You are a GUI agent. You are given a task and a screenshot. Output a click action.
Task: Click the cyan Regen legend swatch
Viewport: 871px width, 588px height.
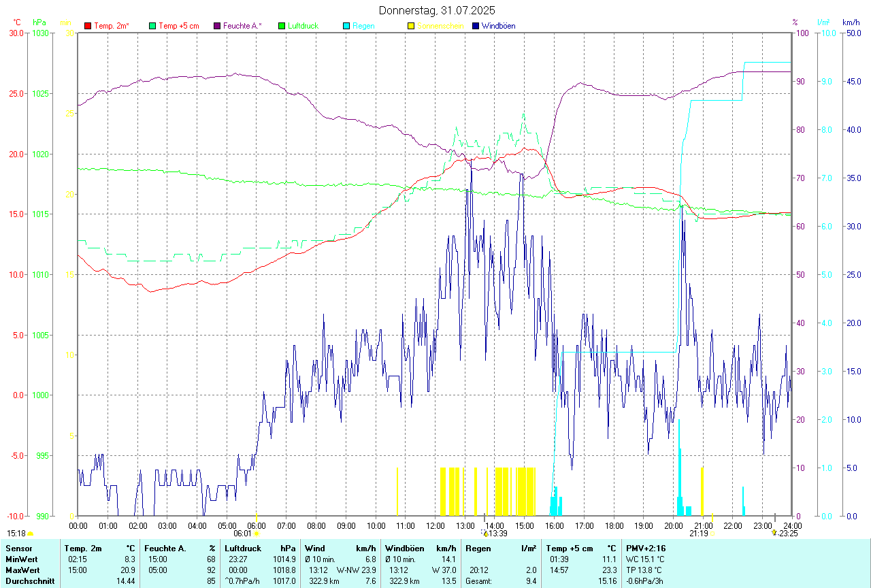pyautogui.click(x=346, y=26)
